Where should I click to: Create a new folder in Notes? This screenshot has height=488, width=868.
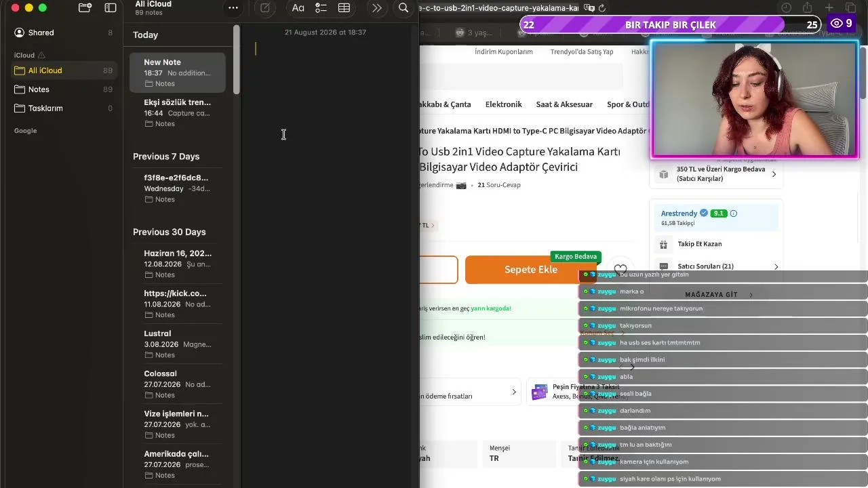click(85, 7)
